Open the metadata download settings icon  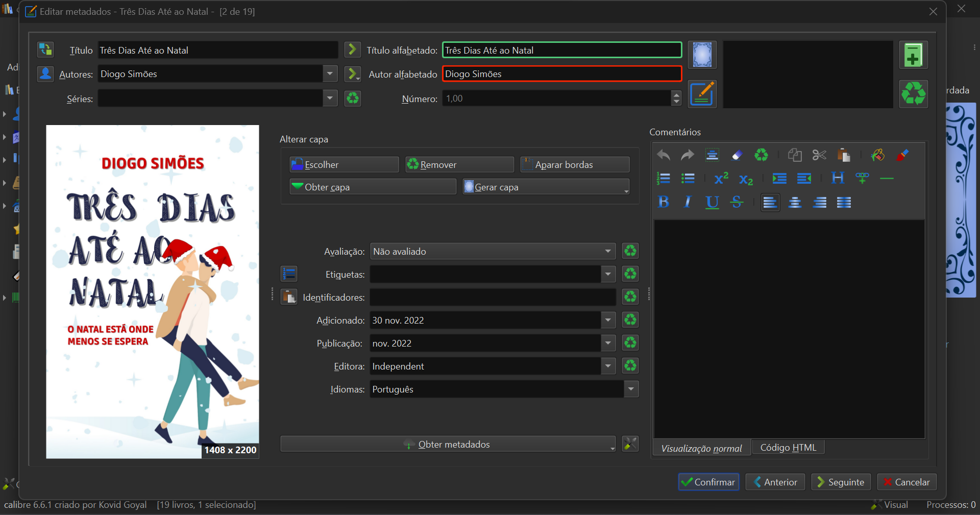[x=630, y=444]
